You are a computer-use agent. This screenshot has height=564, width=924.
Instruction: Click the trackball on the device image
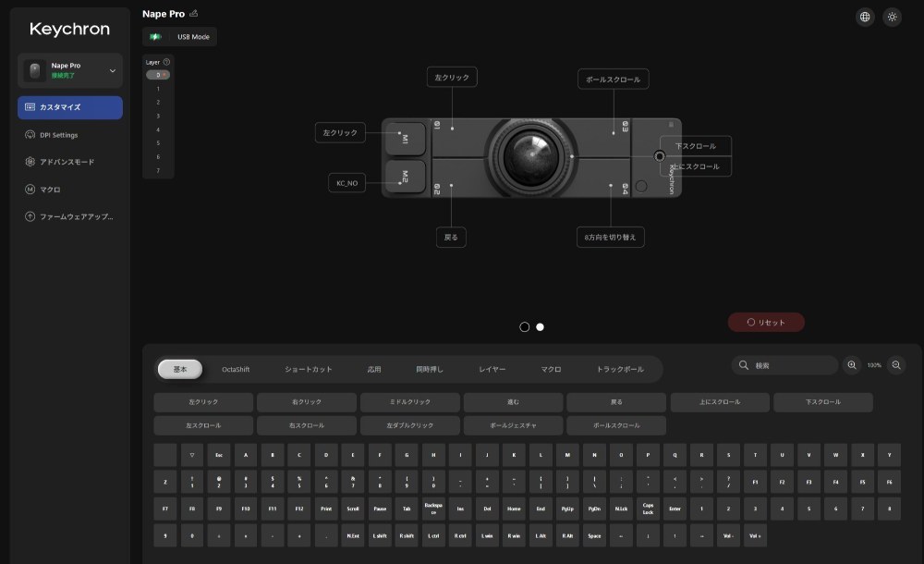click(530, 157)
